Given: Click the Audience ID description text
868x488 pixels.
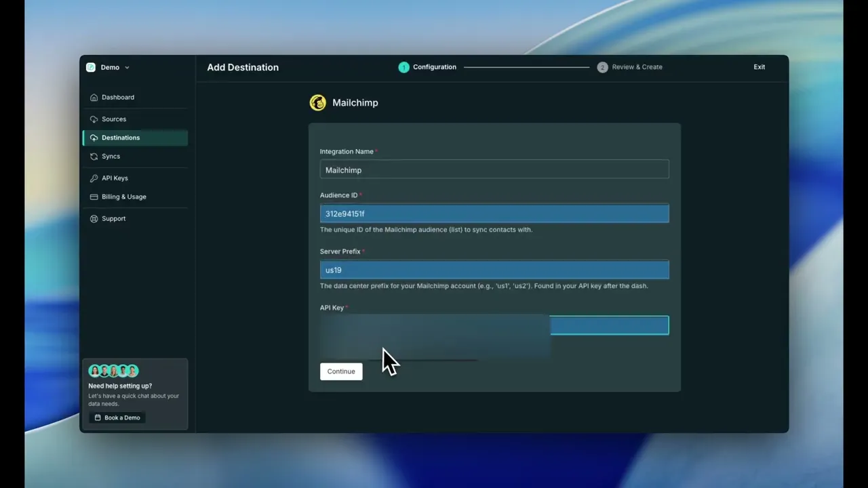Looking at the screenshot, I should click(427, 230).
